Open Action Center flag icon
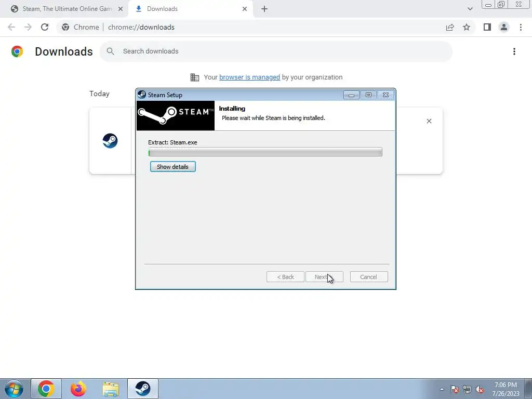This screenshot has height=399, width=532. pos(454,389)
